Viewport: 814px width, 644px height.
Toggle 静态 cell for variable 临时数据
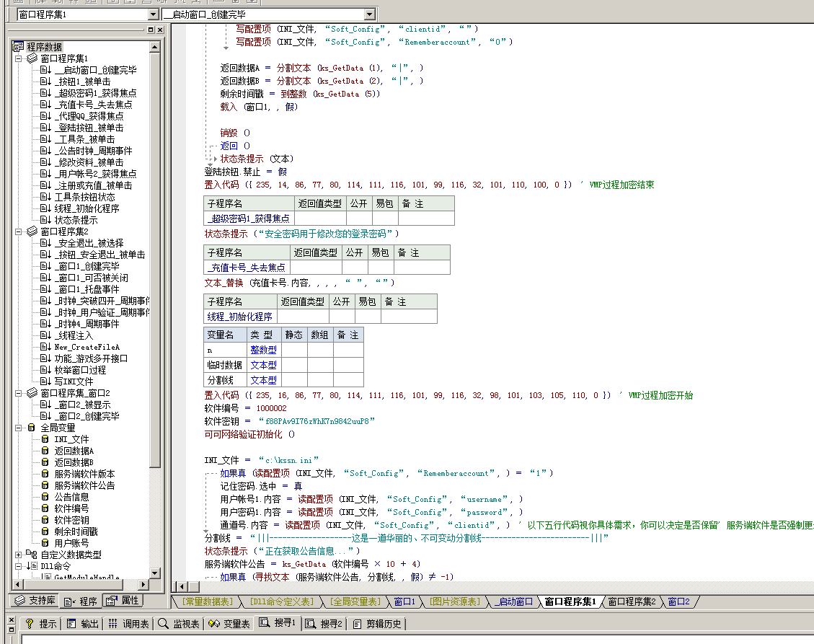(x=294, y=365)
